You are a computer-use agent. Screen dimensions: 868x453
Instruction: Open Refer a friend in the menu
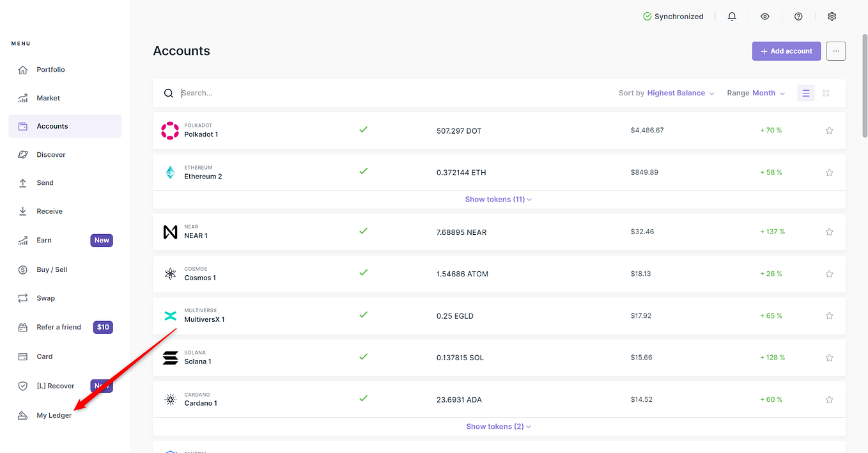point(65,328)
